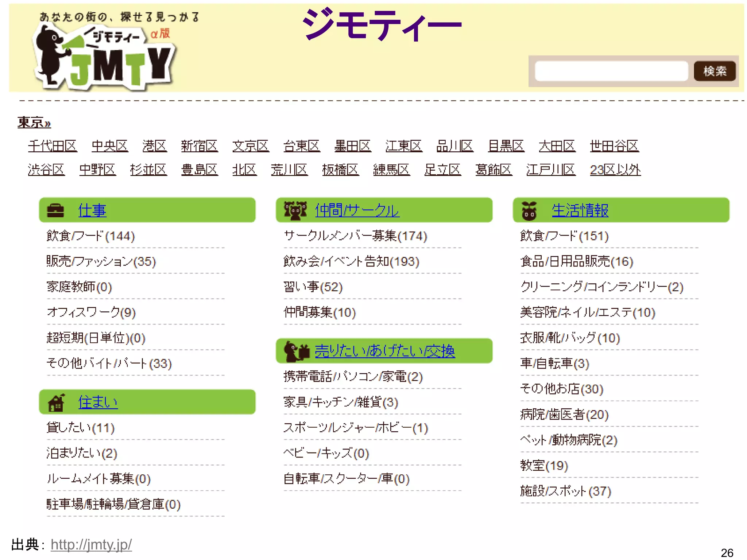Select the 目黒区 ward link
This screenshot has height=560, width=747.
506,146
